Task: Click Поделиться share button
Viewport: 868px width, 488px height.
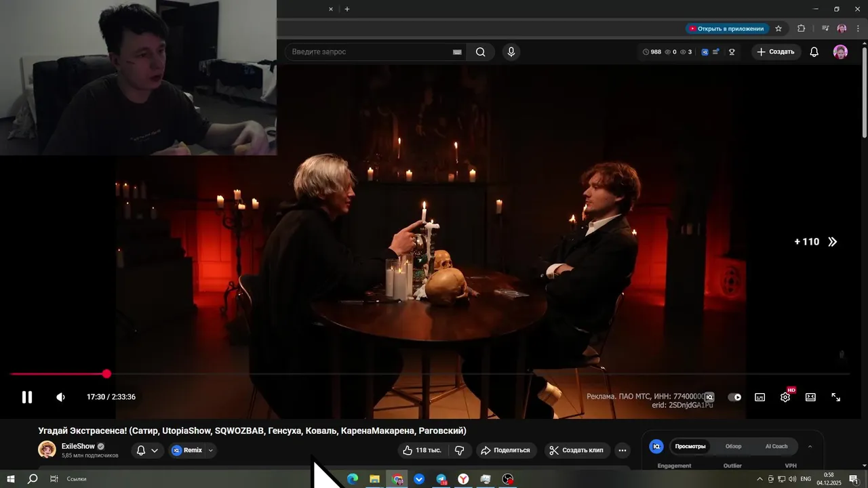Action: (506, 450)
